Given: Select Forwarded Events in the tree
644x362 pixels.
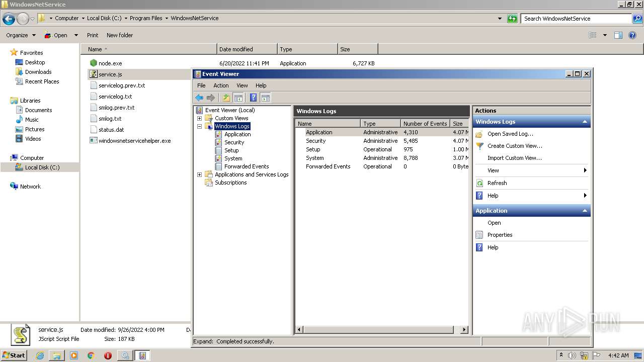Looking at the screenshot, I should pyautogui.click(x=247, y=166).
